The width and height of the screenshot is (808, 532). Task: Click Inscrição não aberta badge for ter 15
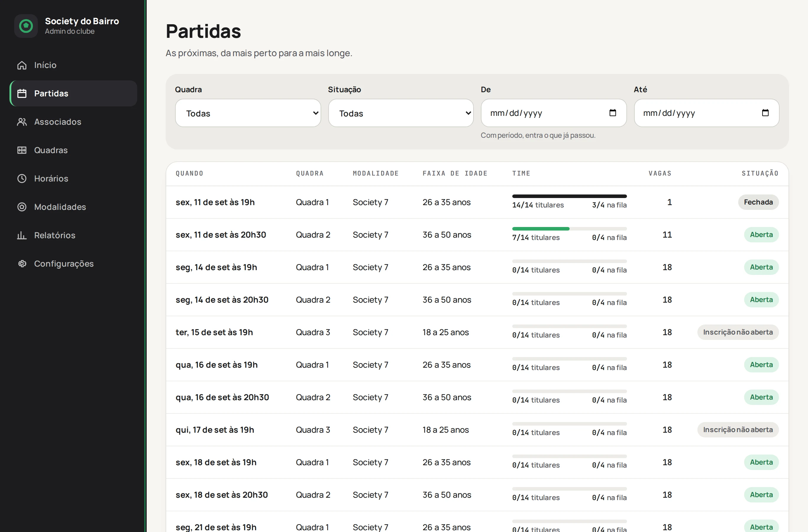pyautogui.click(x=738, y=332)
